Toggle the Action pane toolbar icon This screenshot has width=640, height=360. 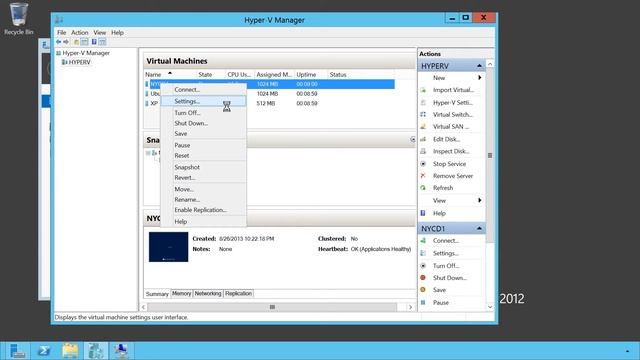tap(102, 42)
